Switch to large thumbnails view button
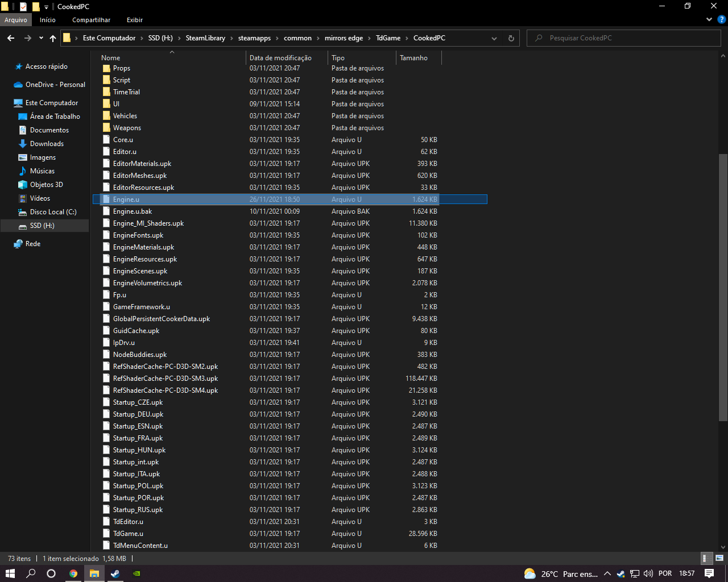This screenshot has width=728, height=582. click(719, 558)
